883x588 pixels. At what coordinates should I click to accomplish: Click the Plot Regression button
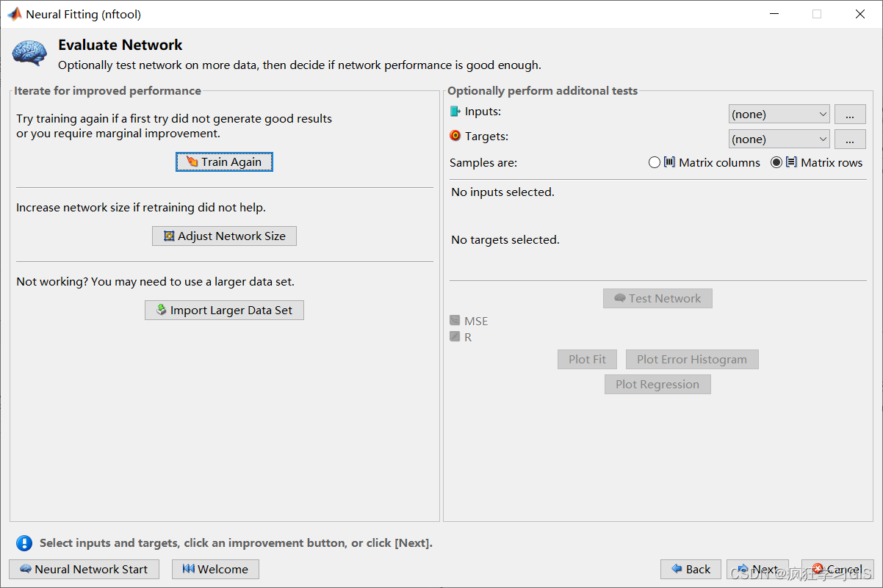[657, 384]
